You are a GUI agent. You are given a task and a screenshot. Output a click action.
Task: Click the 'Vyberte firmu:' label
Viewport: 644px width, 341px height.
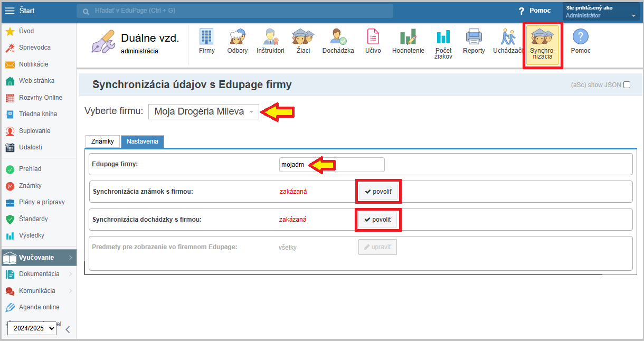(x=114, y=111)
